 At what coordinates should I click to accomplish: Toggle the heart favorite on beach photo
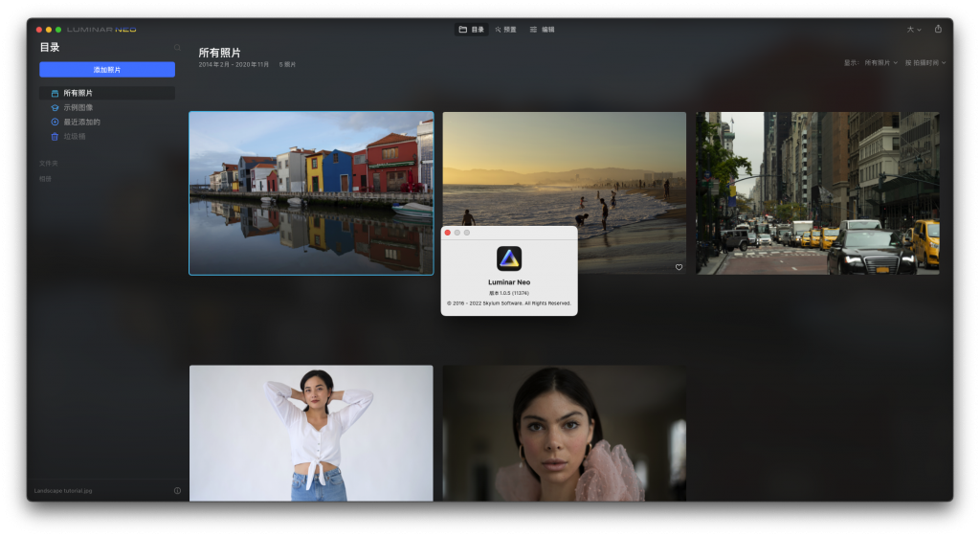pos(679,267)
